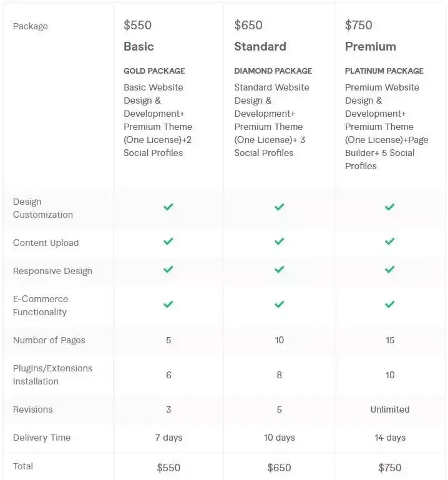The width and height of the screenshot is (448, 480).
Task: Click the GOLD PACKAGE title
Action: (154, 71)
